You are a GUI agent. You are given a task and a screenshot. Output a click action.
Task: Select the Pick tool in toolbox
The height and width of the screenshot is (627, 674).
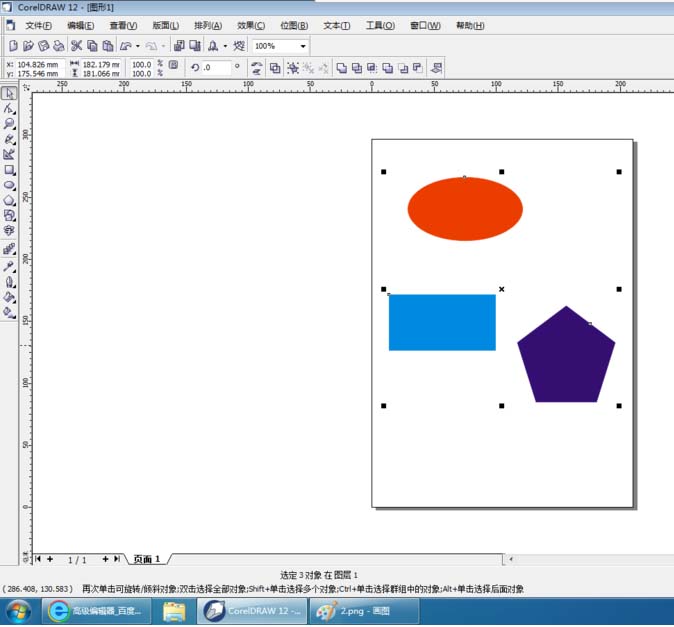click(x=9, y=93)
